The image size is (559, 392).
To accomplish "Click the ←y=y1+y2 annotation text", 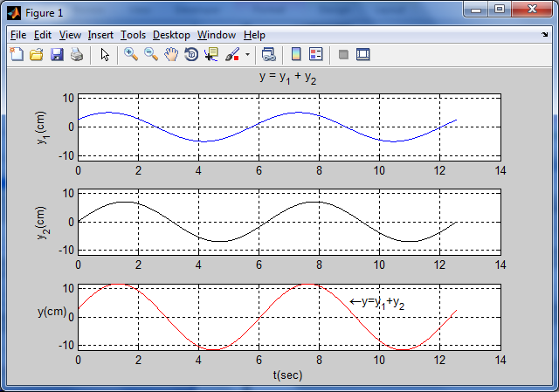I will coord(376,303).
